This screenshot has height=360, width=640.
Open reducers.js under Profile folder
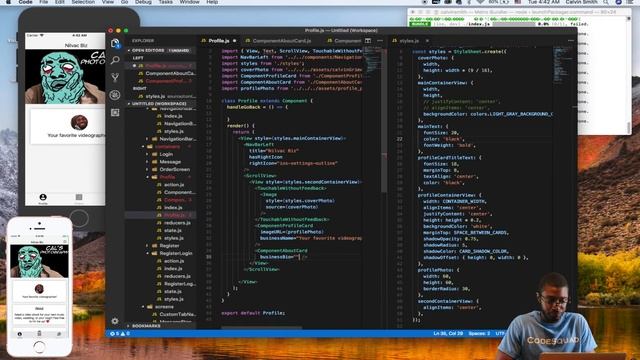click(177, 223)
